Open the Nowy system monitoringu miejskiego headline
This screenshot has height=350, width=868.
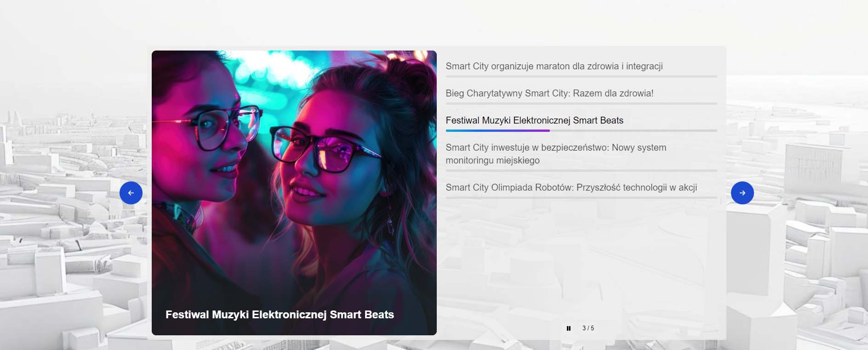(x=555, y=154)
